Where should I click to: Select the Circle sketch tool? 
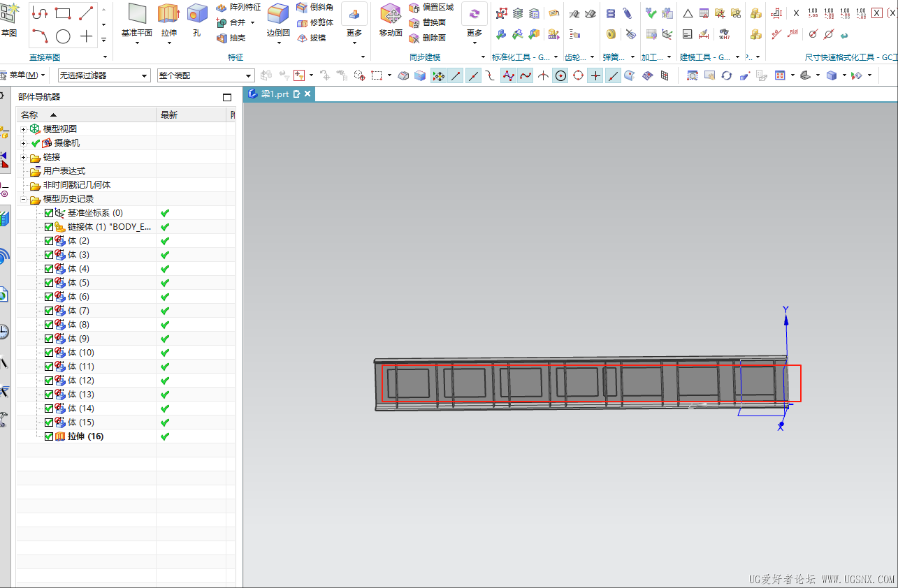pos(63,36)
